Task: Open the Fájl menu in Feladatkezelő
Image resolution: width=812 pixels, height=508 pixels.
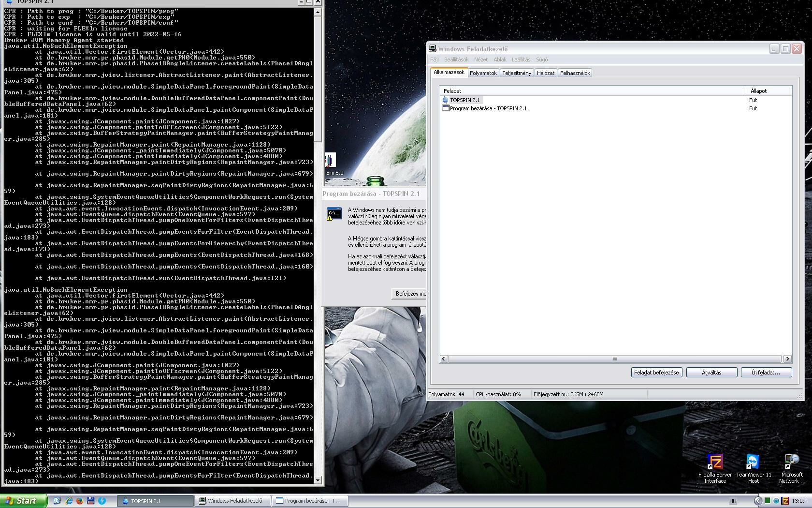Action: (434, 60)
